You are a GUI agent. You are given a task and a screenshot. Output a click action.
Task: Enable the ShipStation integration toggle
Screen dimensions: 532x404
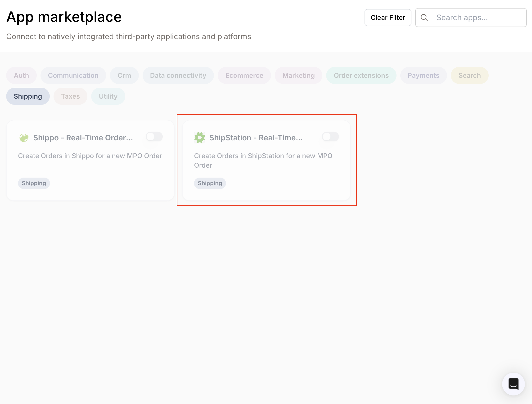330,137
